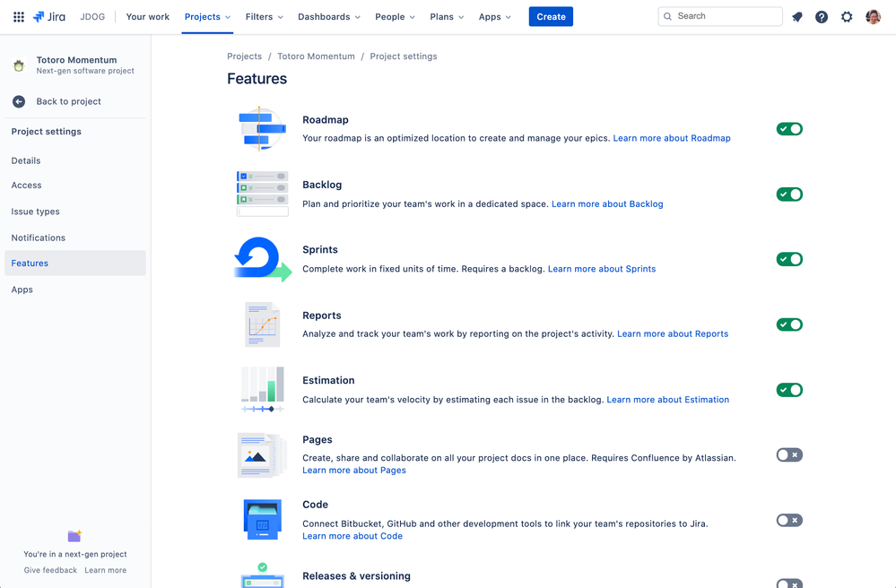Viewport: 896px width, 588px height.
Task: Click the Projects breadcrumb link
Action: (245, 56)
